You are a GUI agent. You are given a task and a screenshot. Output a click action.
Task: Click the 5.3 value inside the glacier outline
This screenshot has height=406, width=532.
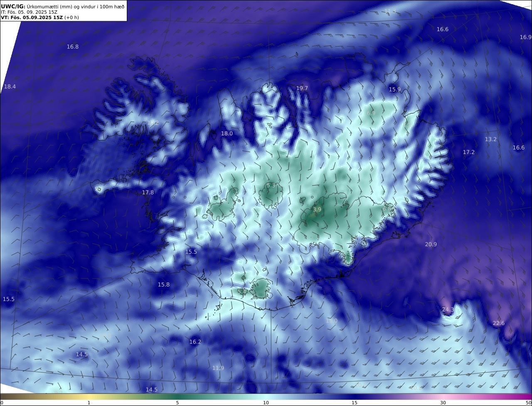point(271,186)
